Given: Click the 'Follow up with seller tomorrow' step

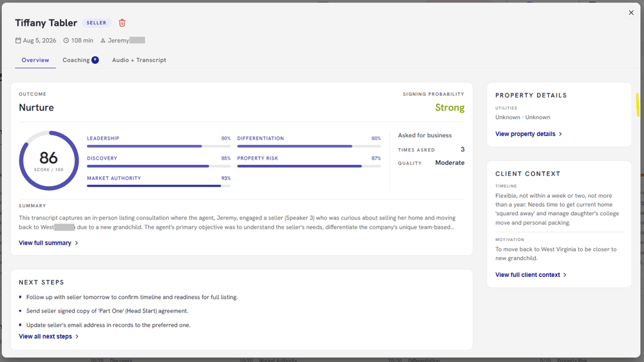Looking at the screenshot, I should click(x=132, y=297).
